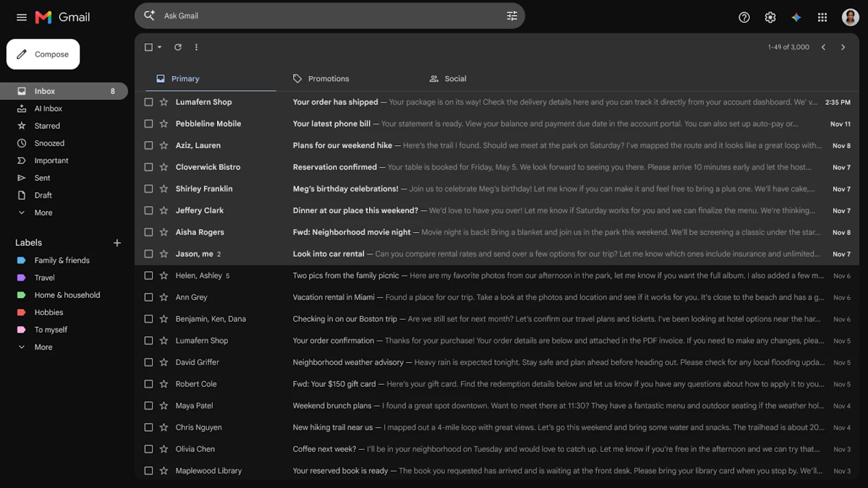This screenshot has height=488, width=868.
Task: Open the toolbar three-dot more options menu
Action: (196, 47)
